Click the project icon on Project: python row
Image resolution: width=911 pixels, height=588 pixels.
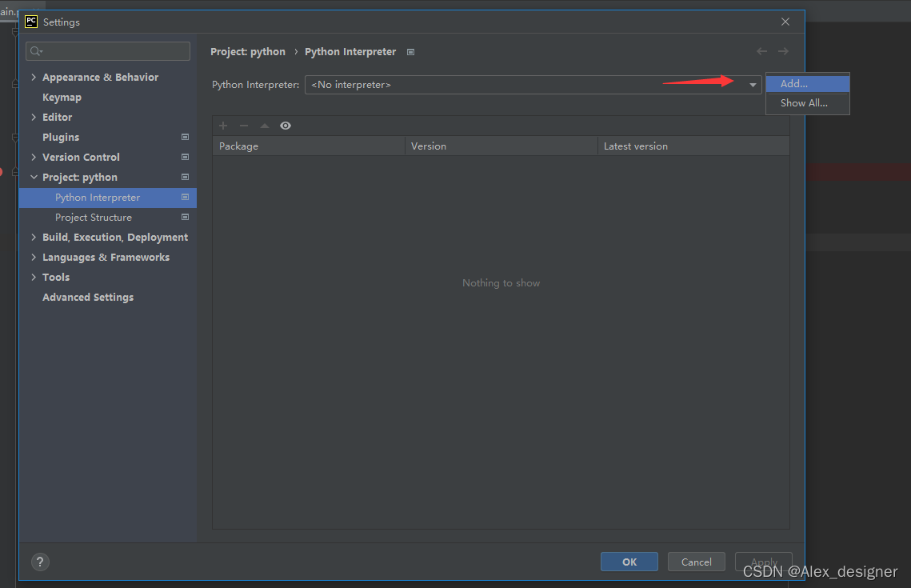[186, 178]
